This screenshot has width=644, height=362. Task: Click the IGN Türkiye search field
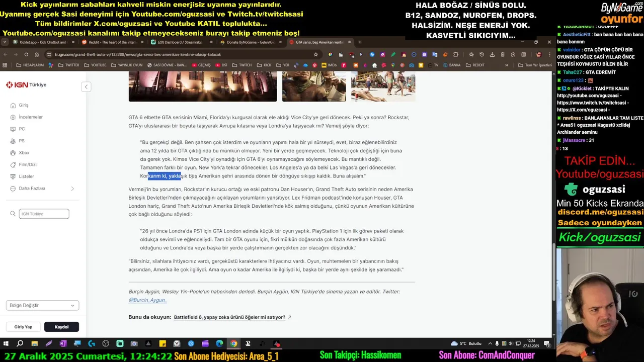pos(44,214)
